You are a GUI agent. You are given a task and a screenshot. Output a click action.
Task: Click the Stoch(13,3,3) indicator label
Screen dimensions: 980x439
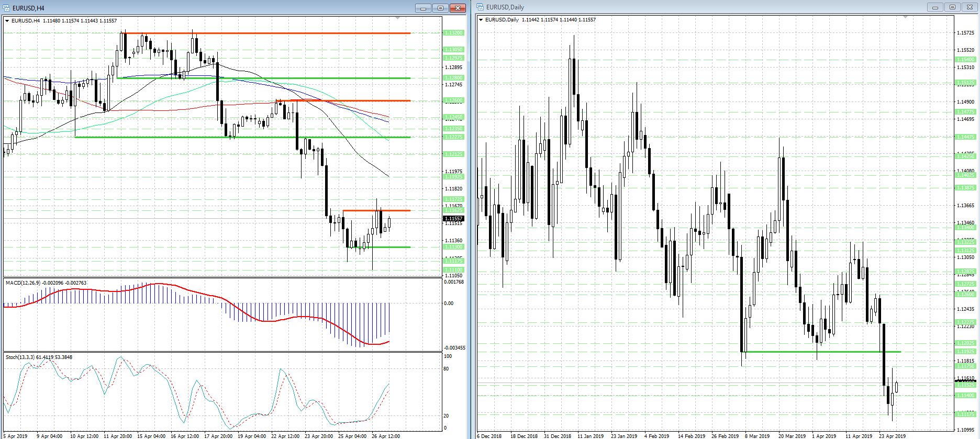coord(39,357)
